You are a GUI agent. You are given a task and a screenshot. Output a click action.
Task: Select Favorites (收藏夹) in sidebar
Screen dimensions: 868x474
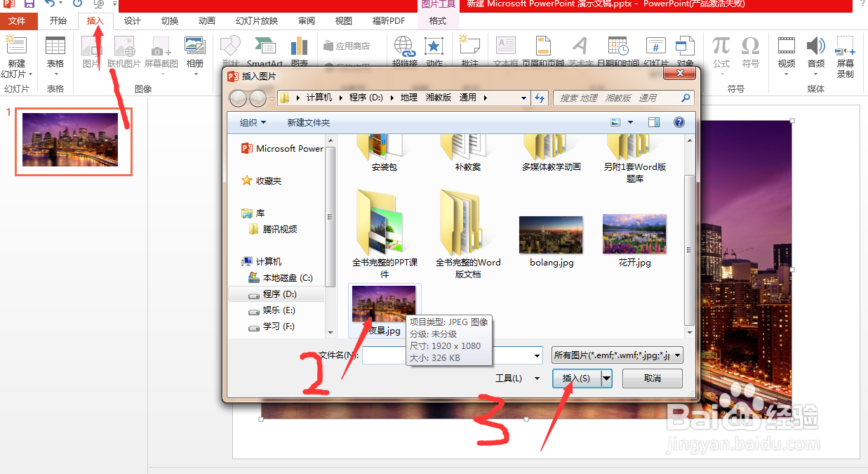click(x=261, y=180)
